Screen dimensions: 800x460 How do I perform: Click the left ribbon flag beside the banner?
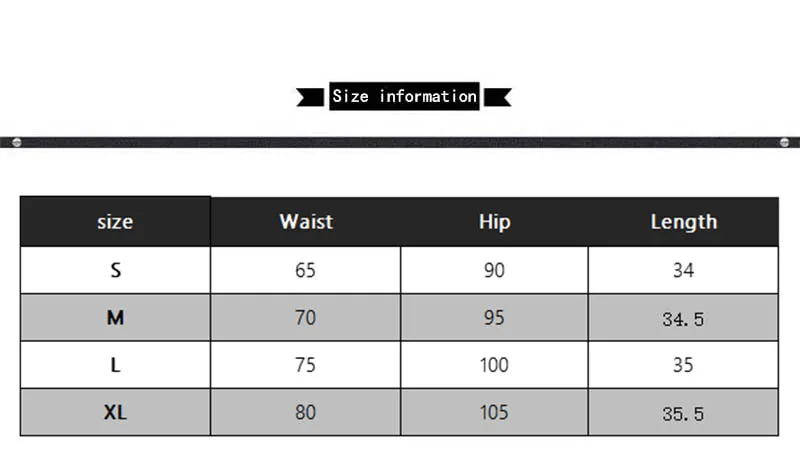coord(310,97)
